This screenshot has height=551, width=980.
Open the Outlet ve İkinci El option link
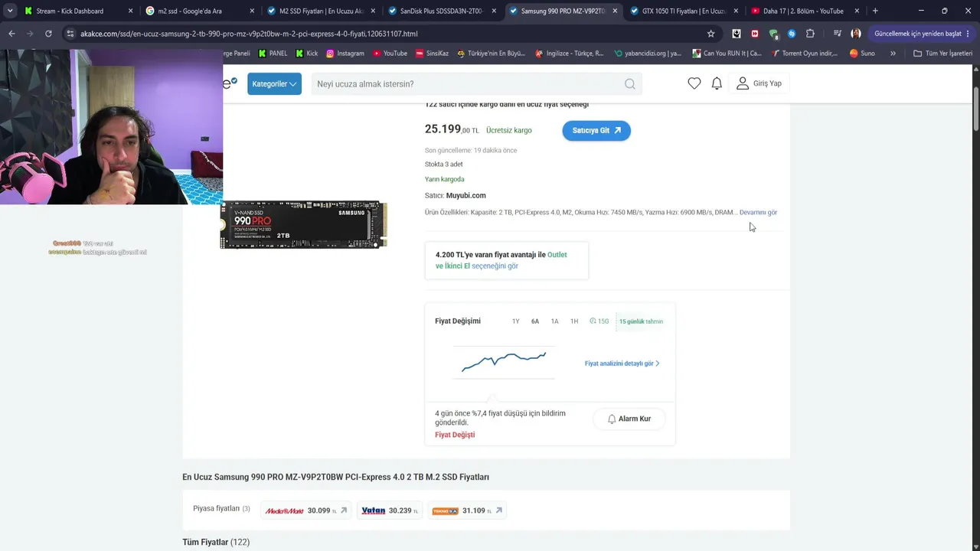501,260
